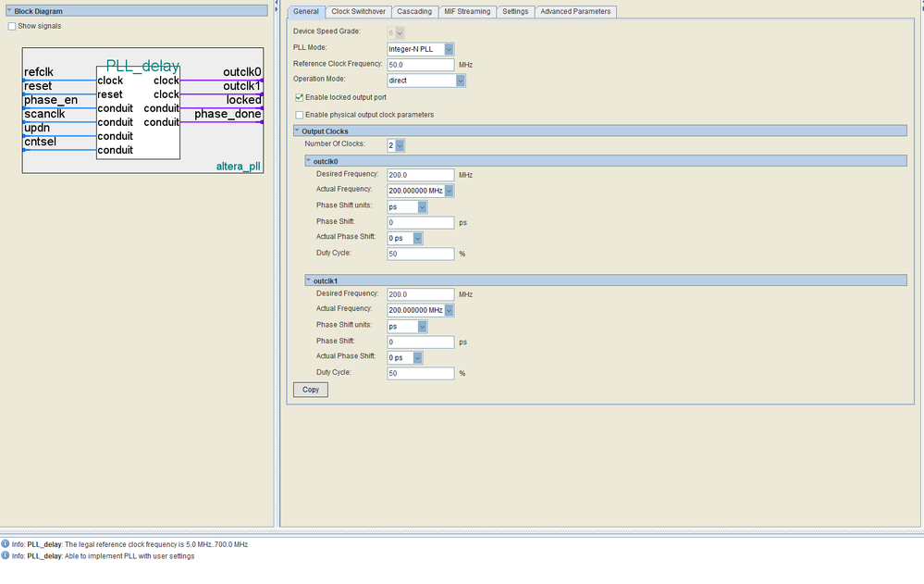Open the Advanced Parameters tab
The width and height of the screenshot is (924, 584).
coord(574,12)
